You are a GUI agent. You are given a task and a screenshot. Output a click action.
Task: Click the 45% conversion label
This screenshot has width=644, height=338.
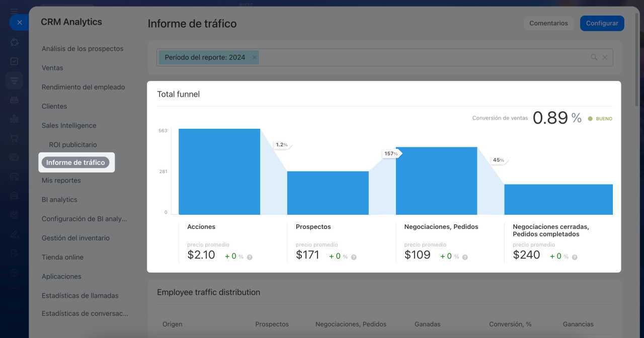pos(499,160)
